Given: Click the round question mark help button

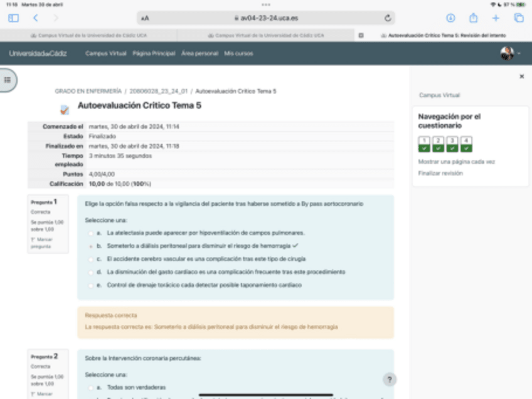Looking at the screenshot, I should pyautogui.click(x=389, y=380).
